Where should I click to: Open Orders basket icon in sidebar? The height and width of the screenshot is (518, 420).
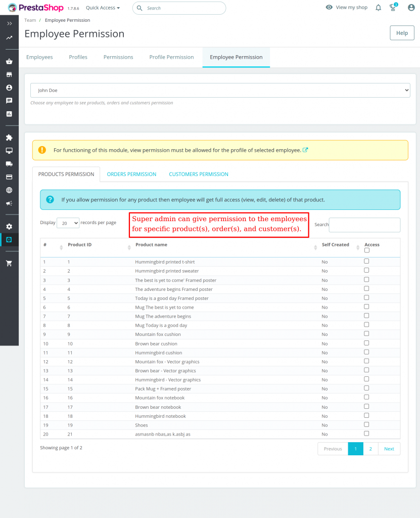pos(9,61)
